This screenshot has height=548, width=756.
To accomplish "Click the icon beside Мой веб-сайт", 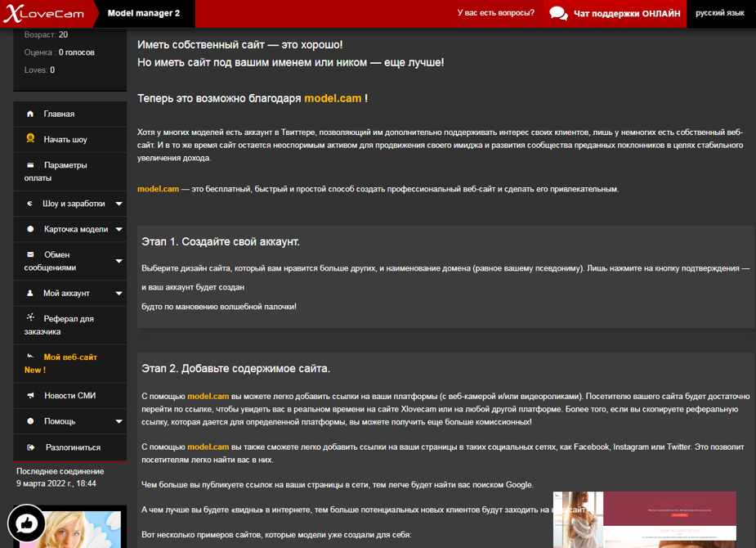I will (x=30, y=356).
